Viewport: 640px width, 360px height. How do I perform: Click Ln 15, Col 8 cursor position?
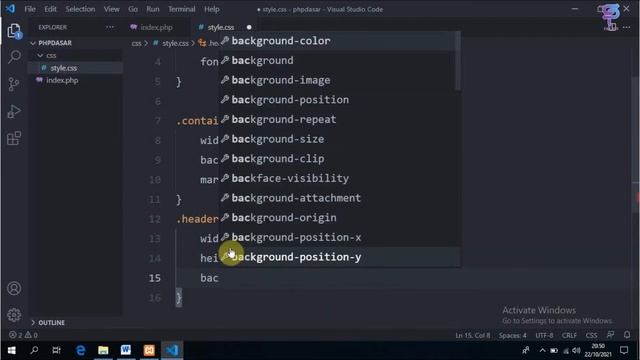tap(473, 335)
